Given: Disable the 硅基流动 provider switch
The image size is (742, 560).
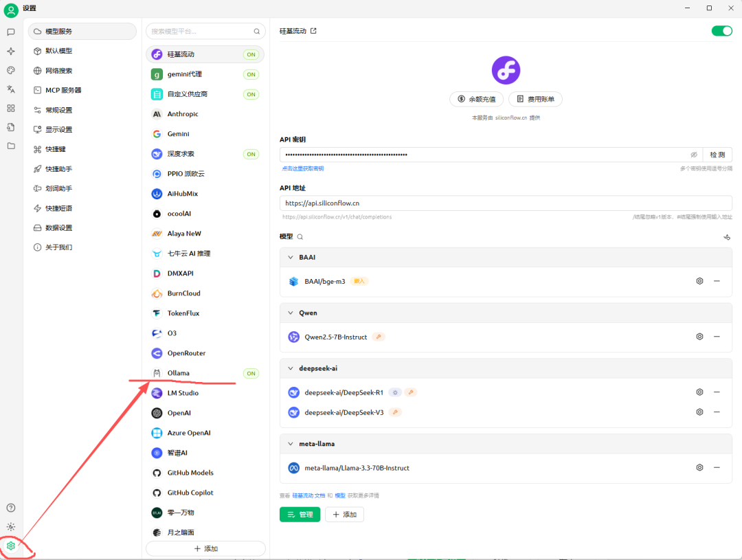Looking at the screenshot, I should pyautogui.click(x=721, y=31).
